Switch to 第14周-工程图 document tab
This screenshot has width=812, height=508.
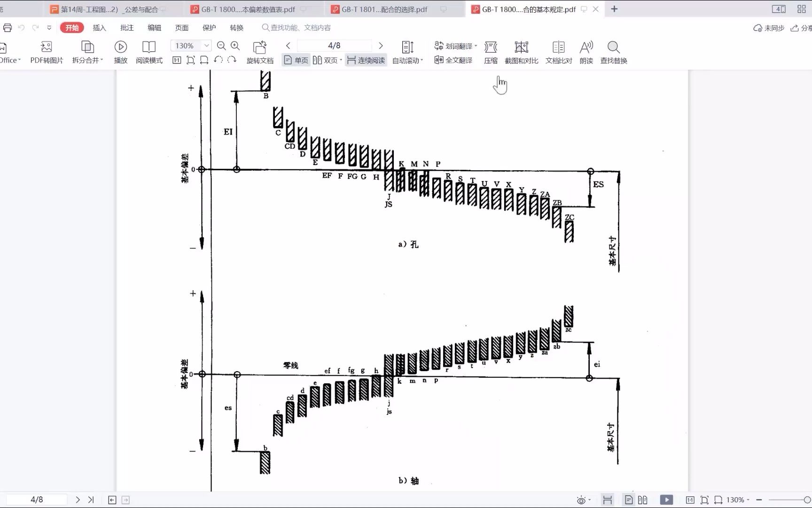click(x=109, y=9)
